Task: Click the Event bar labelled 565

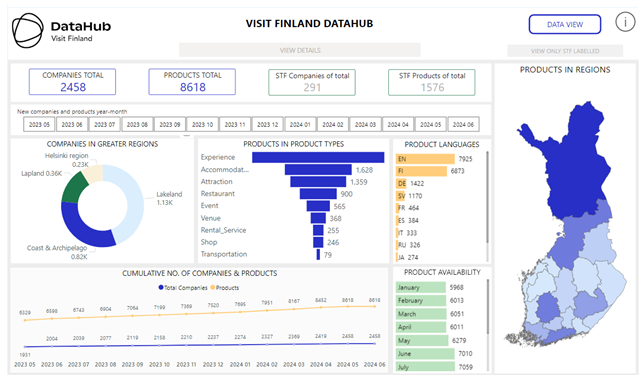Action: [318, 206]
